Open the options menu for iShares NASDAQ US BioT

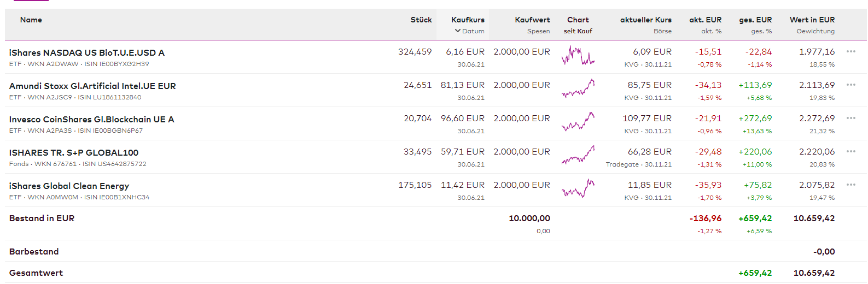[x=850, y=52]
